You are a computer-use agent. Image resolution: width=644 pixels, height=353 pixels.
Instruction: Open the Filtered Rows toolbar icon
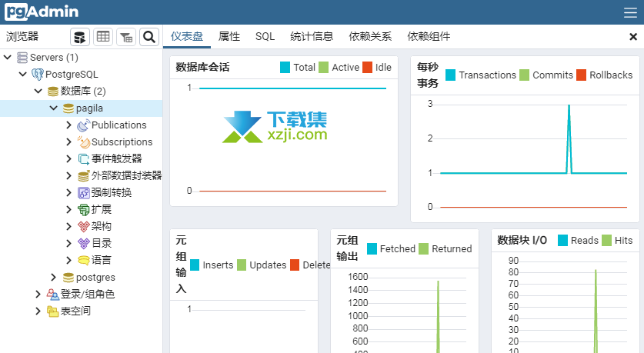point(126,37)
